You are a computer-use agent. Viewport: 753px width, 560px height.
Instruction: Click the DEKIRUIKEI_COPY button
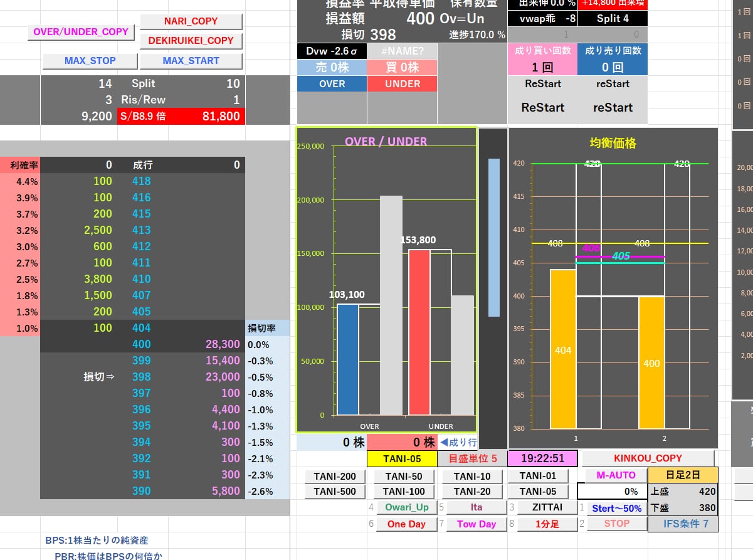[191, 41]
